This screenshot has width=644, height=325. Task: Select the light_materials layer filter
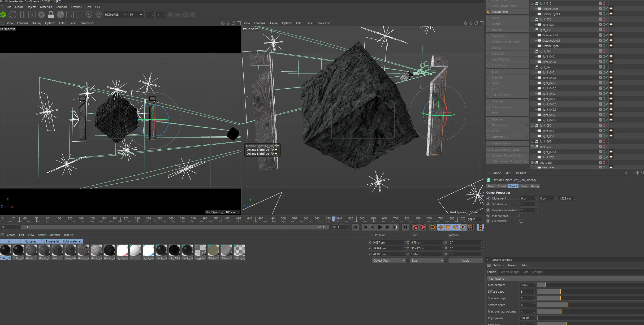tap(72, 241)
